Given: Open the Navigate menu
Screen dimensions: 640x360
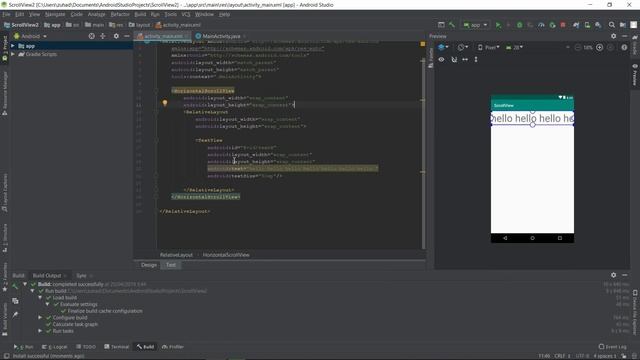Looking at the screenshot, I should coord(55,14).
